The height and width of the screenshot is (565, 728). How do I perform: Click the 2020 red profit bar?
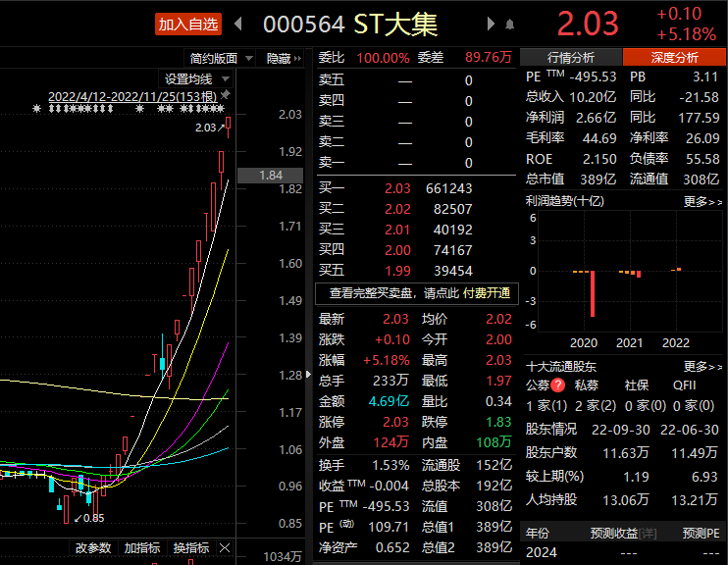592,294
